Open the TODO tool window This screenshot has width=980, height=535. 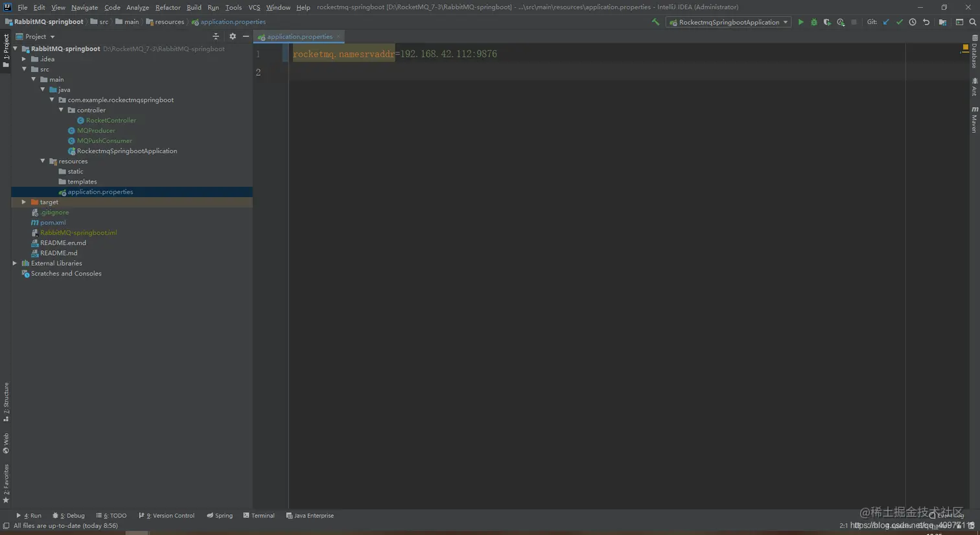pyautogui.click(x=111, y=516)
